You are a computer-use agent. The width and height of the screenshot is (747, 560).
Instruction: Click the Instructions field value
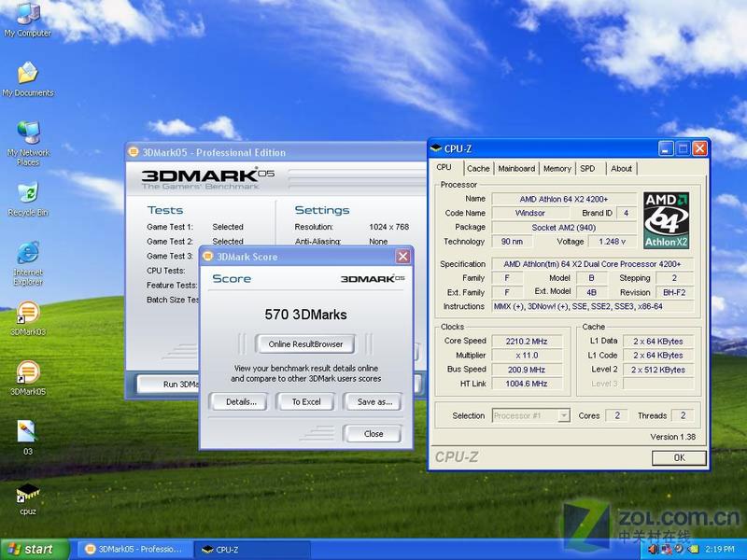point(592,306)
